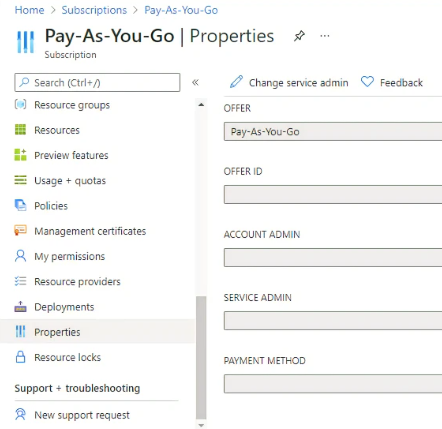This screenshot has height=429, width=442.
Task: Open the ellipsis more options menu
Action: tap(325, 36)
